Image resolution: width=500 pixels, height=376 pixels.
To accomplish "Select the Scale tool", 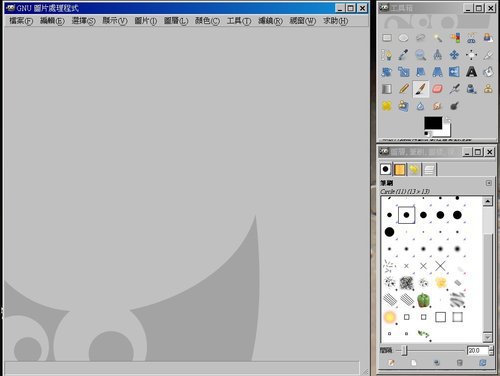I will tap(403, 72).
